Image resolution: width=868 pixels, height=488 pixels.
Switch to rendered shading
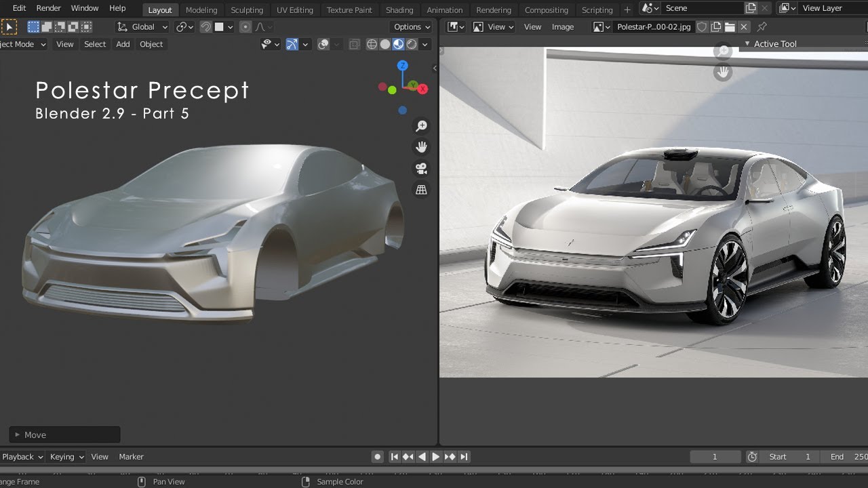[412, 44]
